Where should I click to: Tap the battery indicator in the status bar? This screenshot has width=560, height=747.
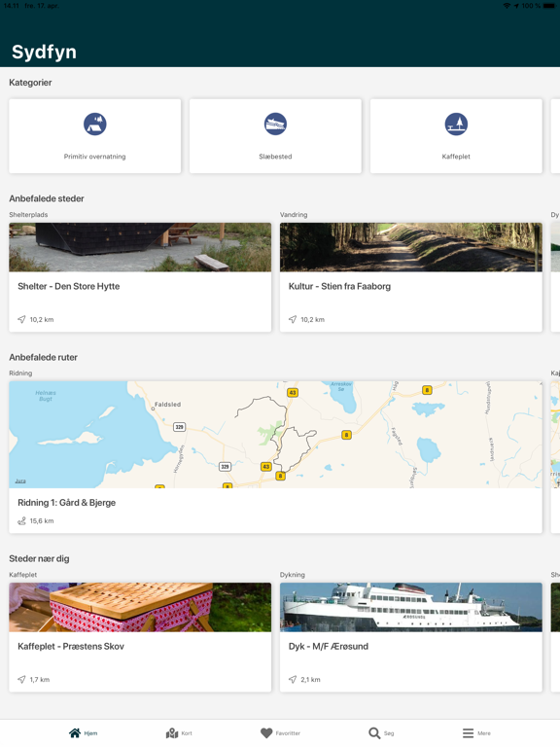pyautogui.click(x=551, y=6)
